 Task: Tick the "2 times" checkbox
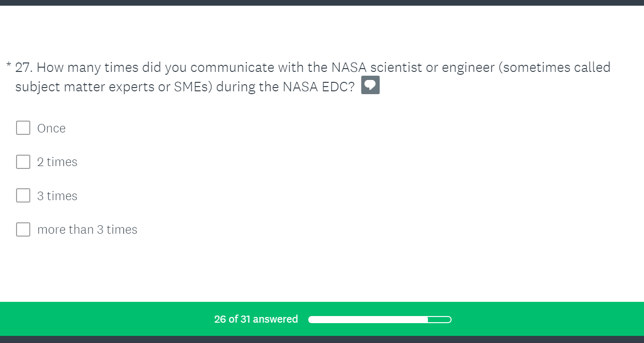point(23,162)
